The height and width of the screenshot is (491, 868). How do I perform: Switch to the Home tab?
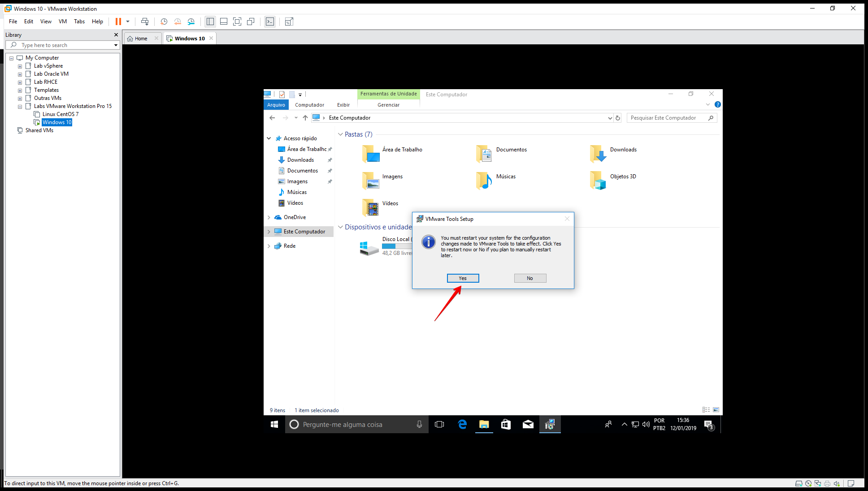(x=141, y=39)
